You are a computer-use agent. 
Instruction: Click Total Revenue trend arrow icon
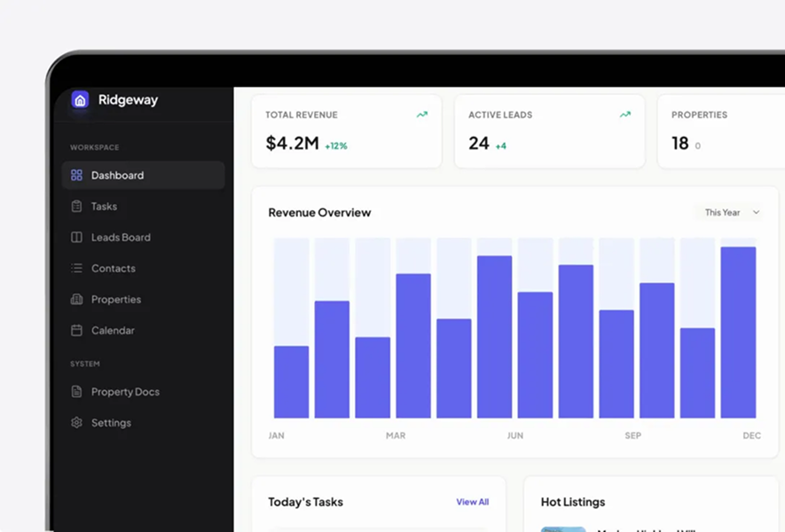(x=422, y=114)
